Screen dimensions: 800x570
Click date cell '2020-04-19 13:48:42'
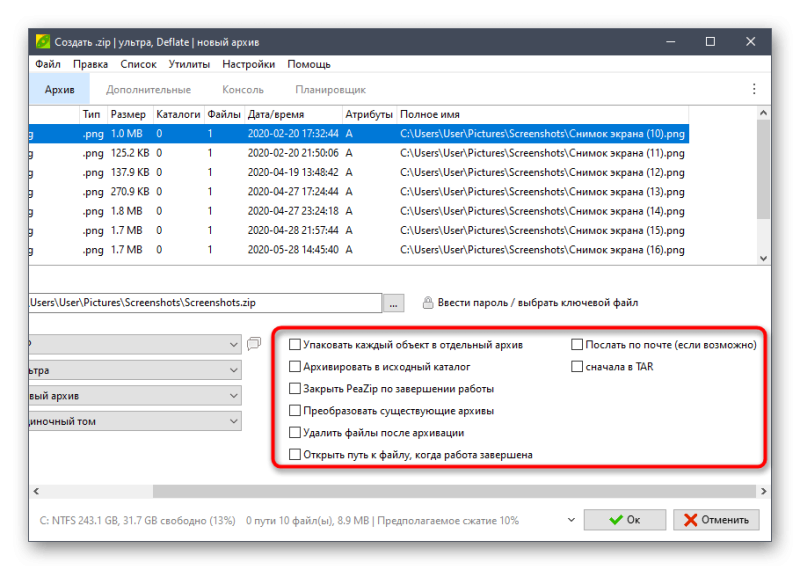(293, 172)
